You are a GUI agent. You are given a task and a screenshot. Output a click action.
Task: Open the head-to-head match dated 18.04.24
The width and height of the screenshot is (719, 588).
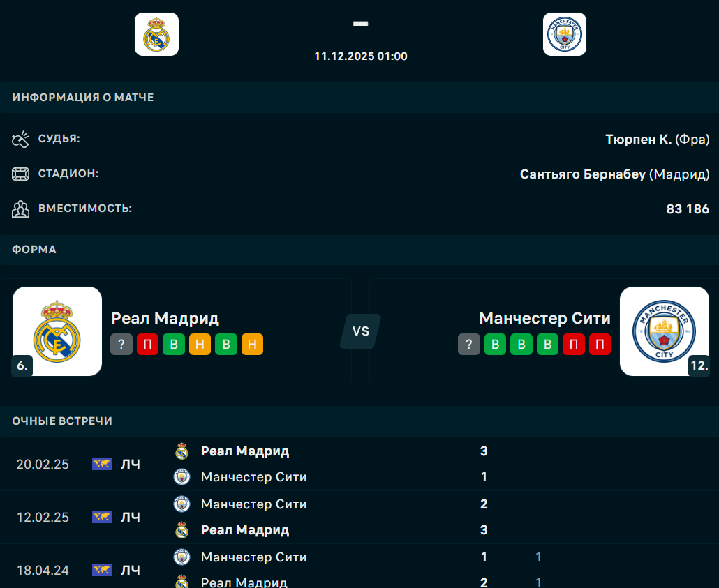click(x=43, y=570)
